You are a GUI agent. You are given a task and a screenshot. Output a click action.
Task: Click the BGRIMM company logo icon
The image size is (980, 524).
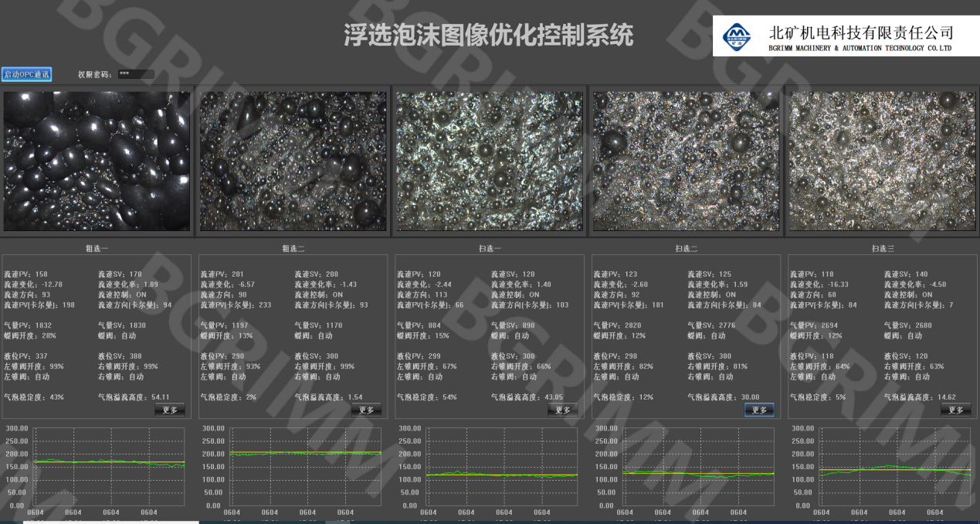[x=736, y=36]
